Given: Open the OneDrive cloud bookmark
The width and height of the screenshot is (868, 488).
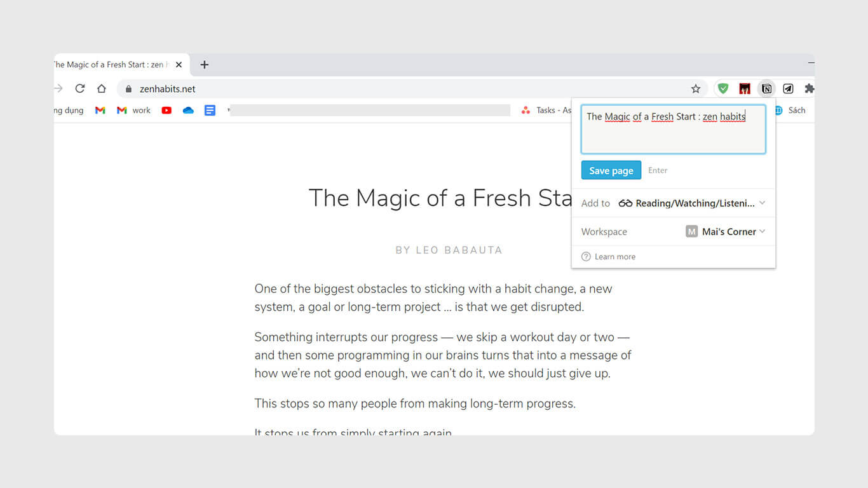Looking at the screenshot, I should pos(188,111).
